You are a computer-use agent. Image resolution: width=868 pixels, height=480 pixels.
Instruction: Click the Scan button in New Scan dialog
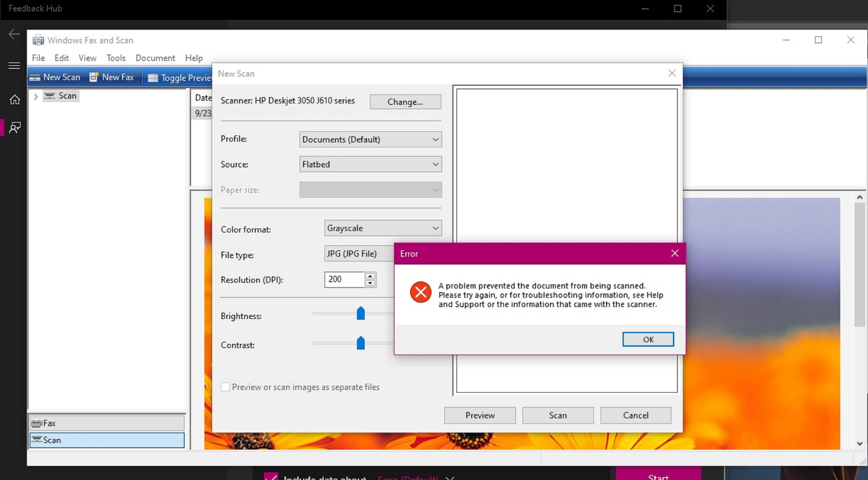(x=558, y=415)
